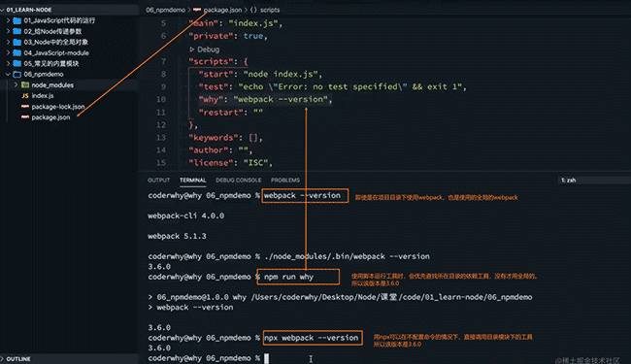The image size is (631, 364).
Task: Open package-lock.json in the explorer
Action: click(58, 107)
